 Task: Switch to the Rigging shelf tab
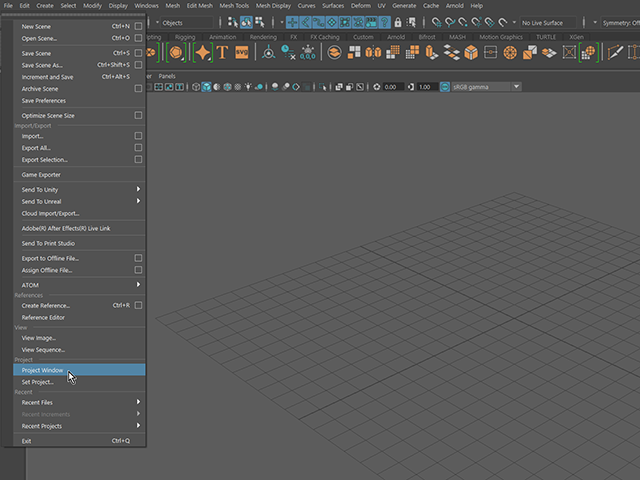click(185, 37)
